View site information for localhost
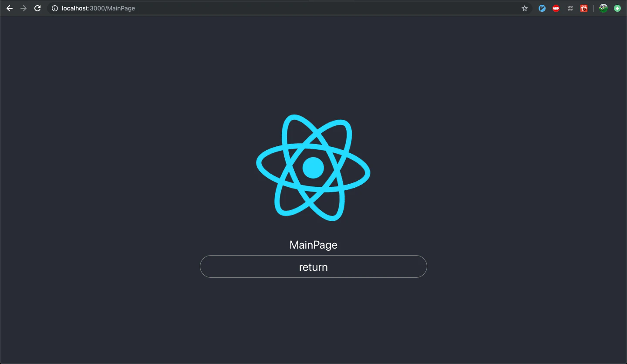 (55, 8)
